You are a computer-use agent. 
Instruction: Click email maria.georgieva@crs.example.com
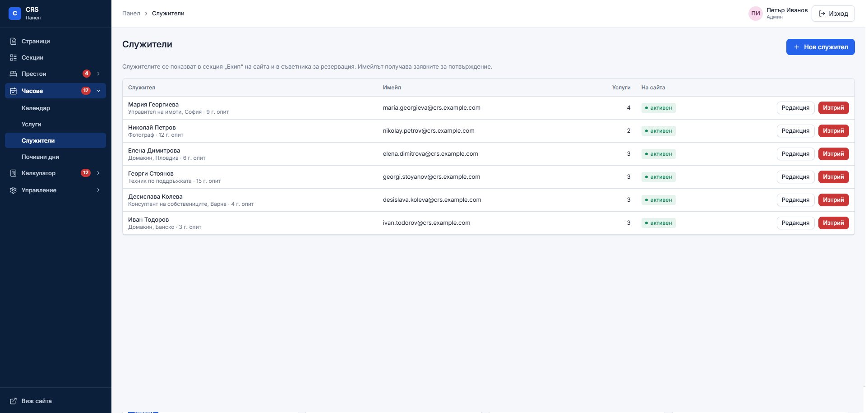pos(431,108)
